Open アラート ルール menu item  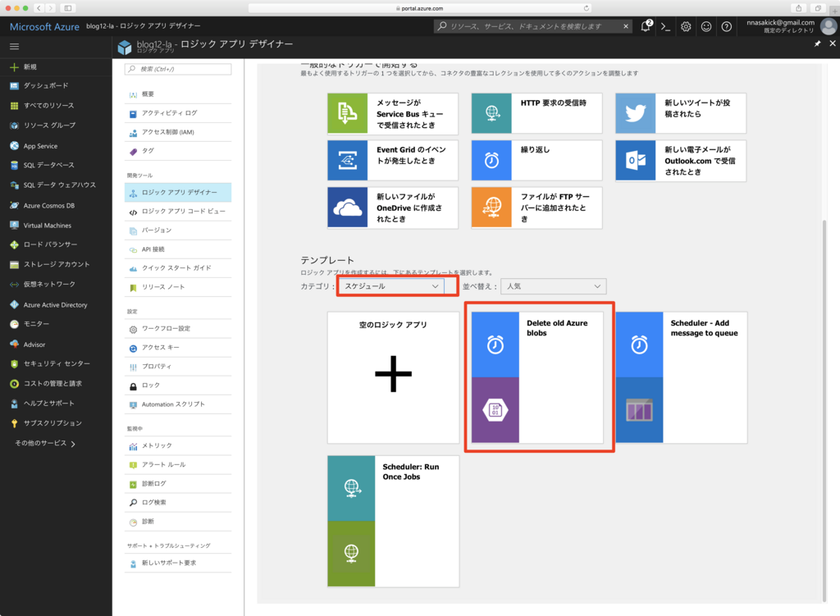[x=178, y=465]
